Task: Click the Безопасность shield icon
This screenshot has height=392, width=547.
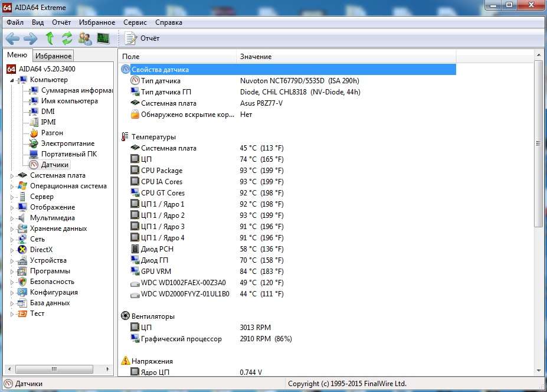Action: (x=22, y=282)
